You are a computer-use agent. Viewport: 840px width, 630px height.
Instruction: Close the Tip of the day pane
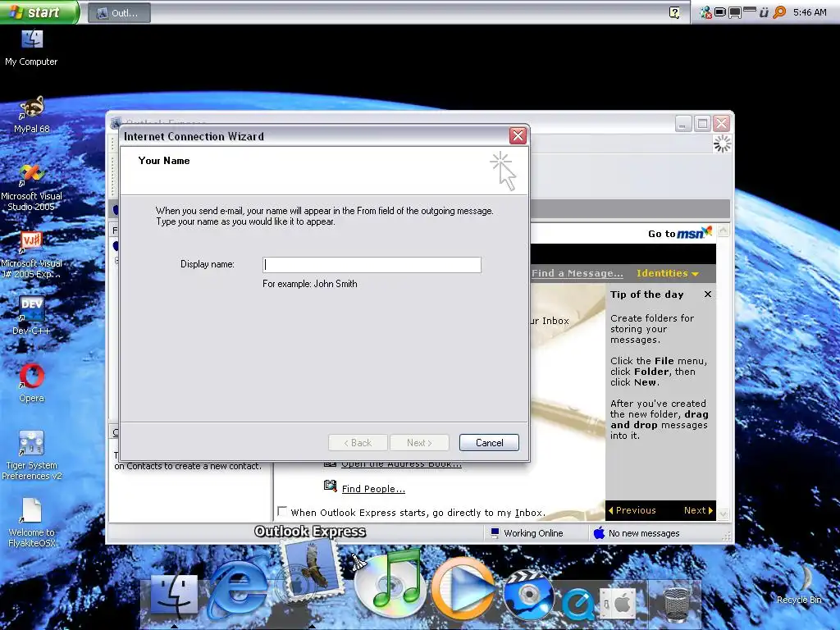[x=708, y=294]
